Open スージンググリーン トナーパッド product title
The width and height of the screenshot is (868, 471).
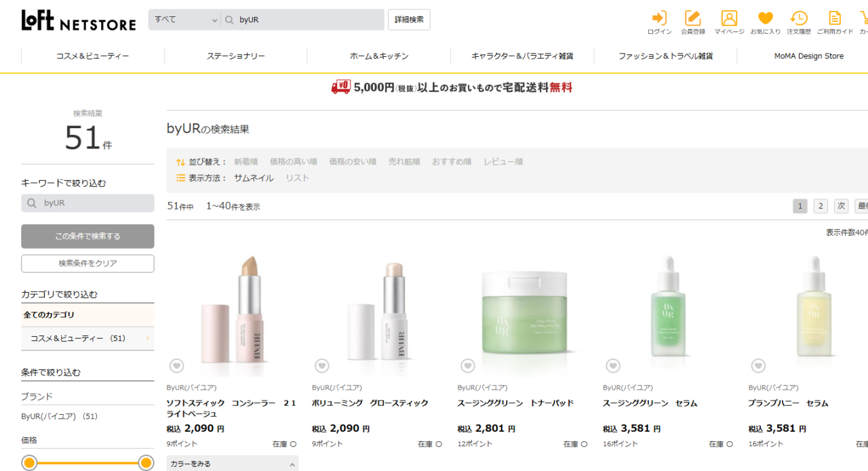point(516,403)
